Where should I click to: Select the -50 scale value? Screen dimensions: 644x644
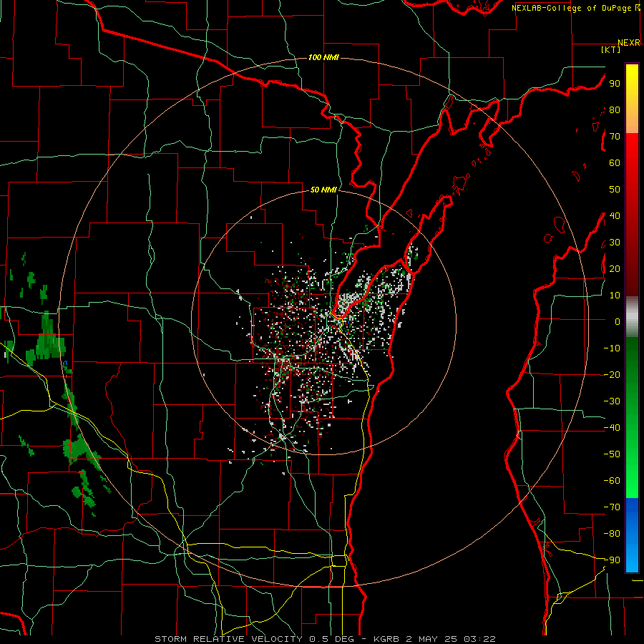pos(612,454)
